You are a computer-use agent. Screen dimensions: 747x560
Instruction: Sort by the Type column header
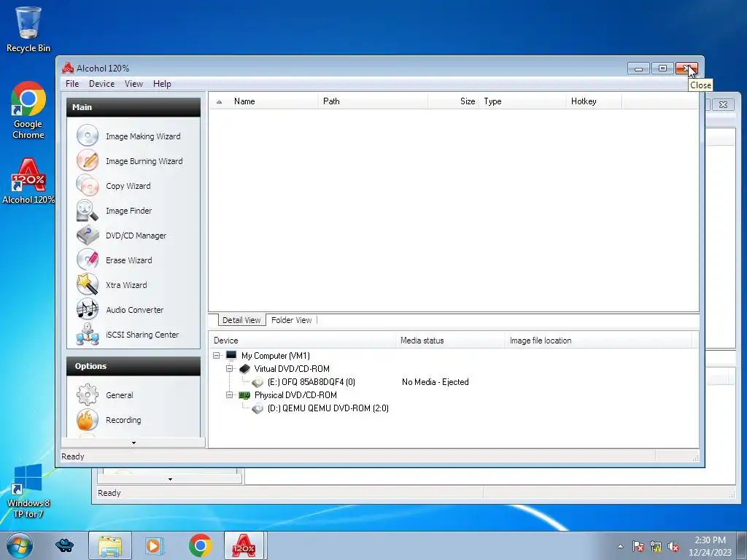pyautogui.click(x=522, y=101)
